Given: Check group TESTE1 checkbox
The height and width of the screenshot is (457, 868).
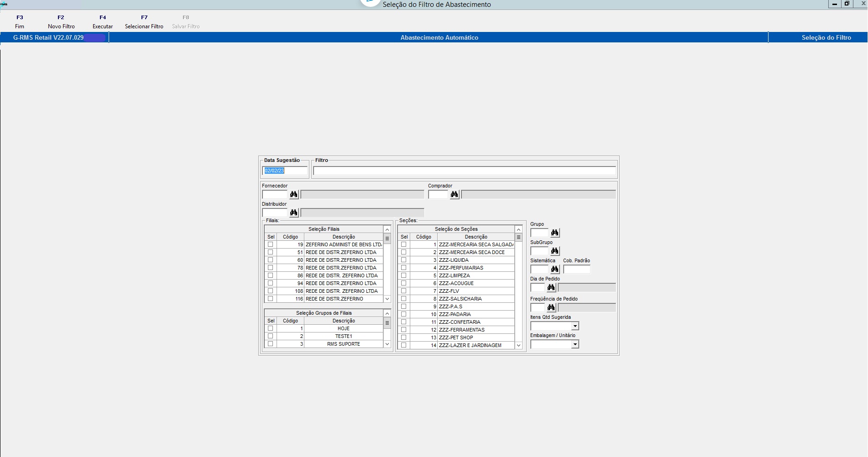Looking at the screenshot, I should point(270,336).
